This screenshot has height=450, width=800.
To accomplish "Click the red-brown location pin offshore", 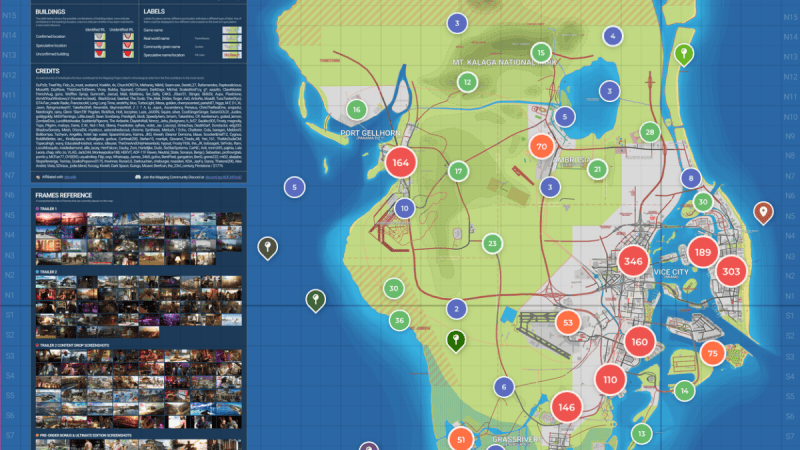I will click(763, 213).
